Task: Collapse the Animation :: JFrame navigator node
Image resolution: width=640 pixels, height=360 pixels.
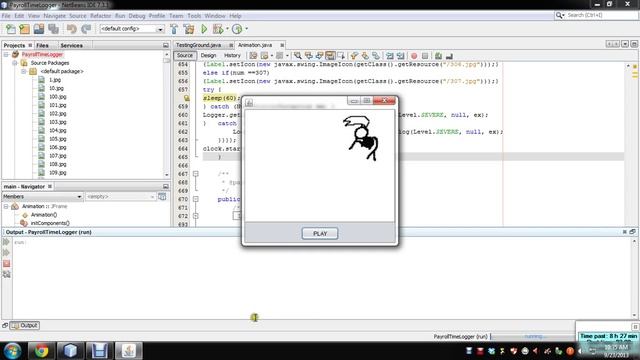Action: (6, 207)
